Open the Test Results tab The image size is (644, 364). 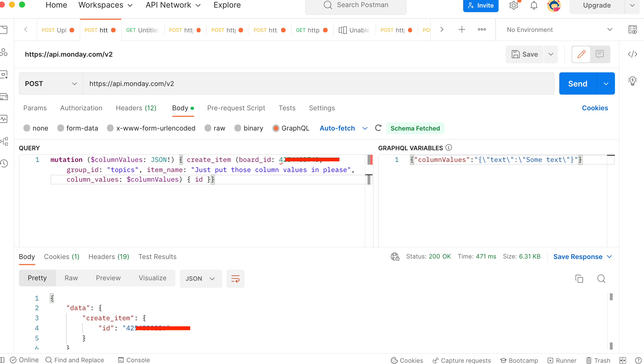[157, 256]
